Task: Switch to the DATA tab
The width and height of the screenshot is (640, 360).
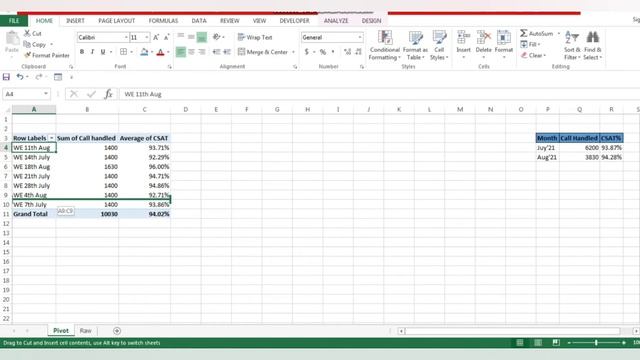Action: (x=199, y=21)
